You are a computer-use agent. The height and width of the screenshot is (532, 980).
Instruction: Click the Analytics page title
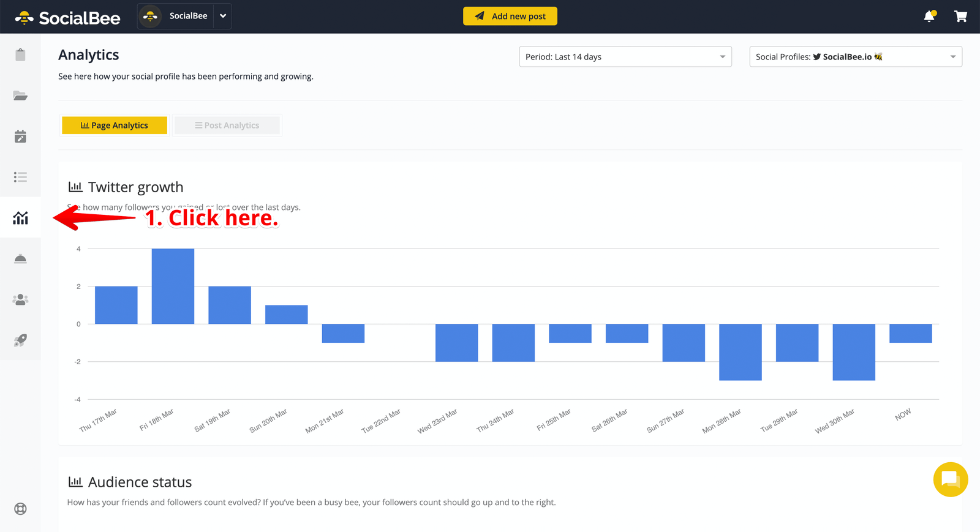tap(89, 55)
